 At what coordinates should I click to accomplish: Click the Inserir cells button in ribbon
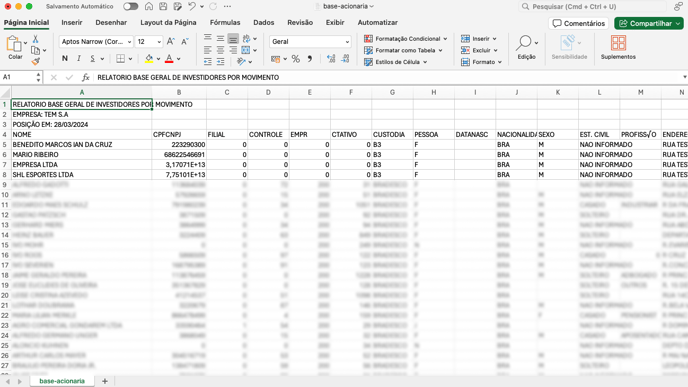(x=479, y=39)
